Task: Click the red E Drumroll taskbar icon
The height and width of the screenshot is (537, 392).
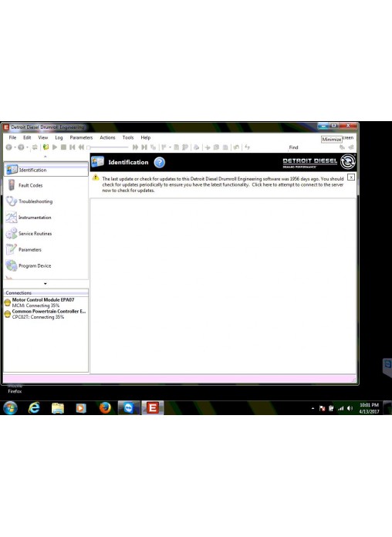Action: [153, 408]
